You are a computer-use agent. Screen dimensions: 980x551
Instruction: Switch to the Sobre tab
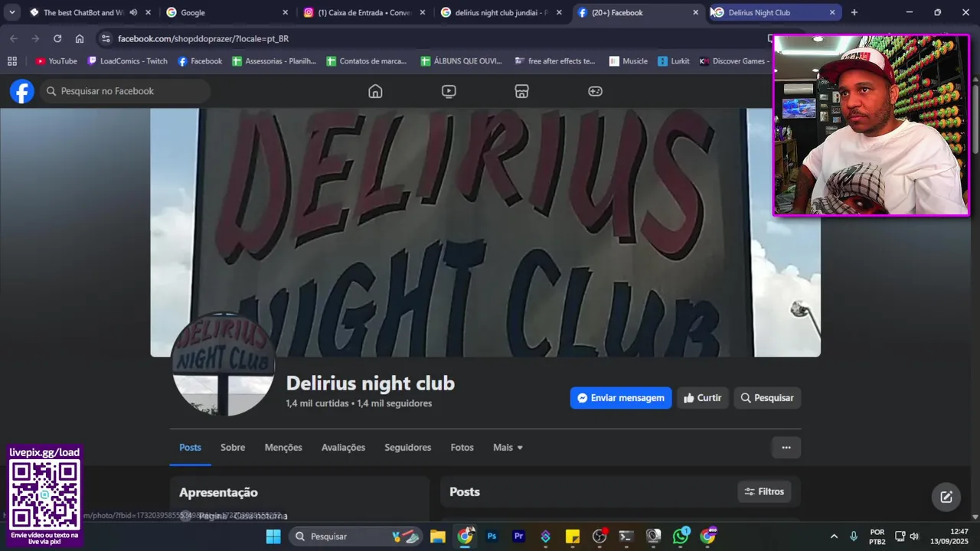[x=233, y=448]
